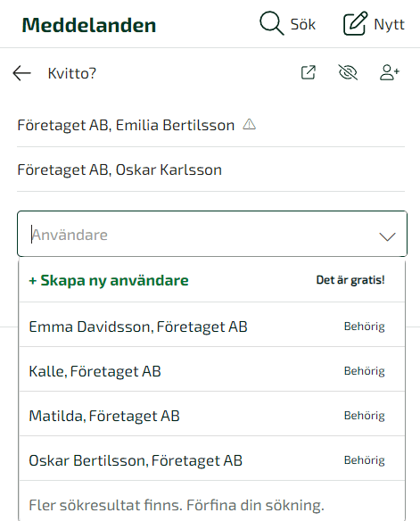
Task: Choose Kalle, Företaget AB
Action: point(212,371)
